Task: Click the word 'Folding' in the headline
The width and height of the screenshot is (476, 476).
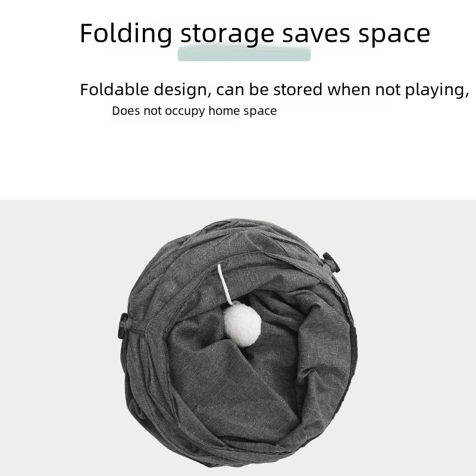Action: click(126, 34)
